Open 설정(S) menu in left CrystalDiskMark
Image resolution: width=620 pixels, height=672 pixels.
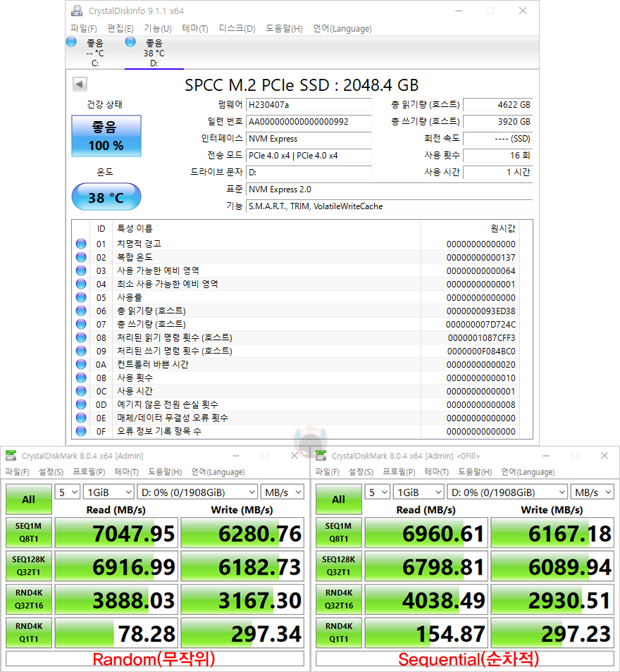(x=51, y=472)
